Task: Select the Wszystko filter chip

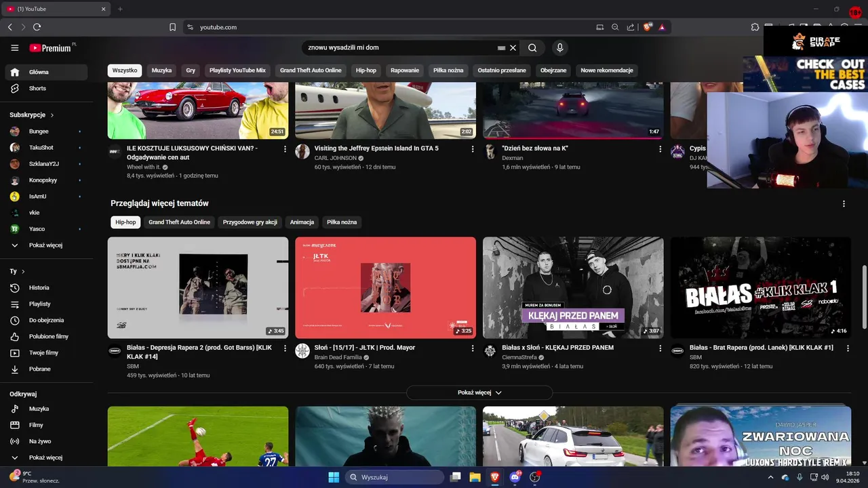Action: pyautogui.click(x=125, y=70)
